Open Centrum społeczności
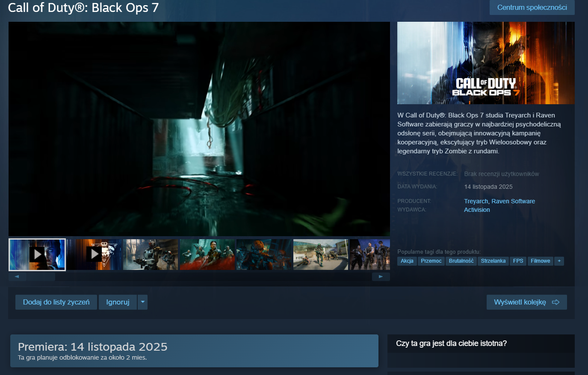588x375 pixels. (532, 7)
